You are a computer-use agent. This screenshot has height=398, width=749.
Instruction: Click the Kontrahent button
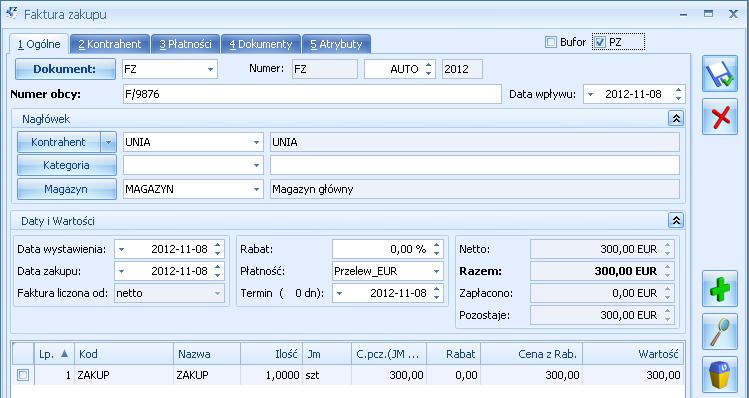coord(58,142)
